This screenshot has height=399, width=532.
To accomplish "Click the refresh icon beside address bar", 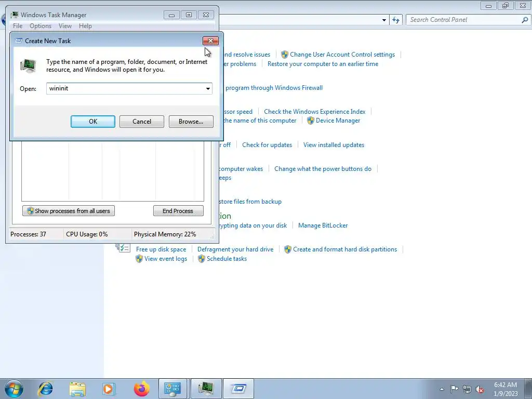I will tap(395, 20).
